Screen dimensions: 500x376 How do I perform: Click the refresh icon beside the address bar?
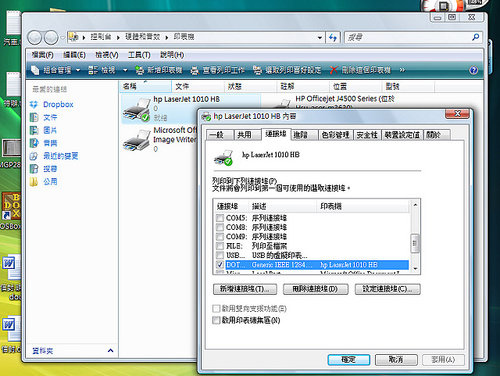[x=333, y=37]
